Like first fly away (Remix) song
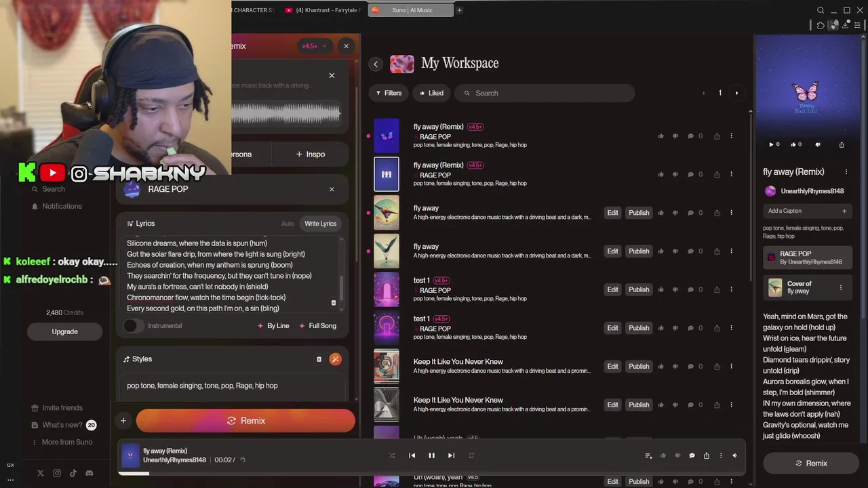The height and width of the screenshot is (488, 868). pyautogui.click(x=660, y=136)
